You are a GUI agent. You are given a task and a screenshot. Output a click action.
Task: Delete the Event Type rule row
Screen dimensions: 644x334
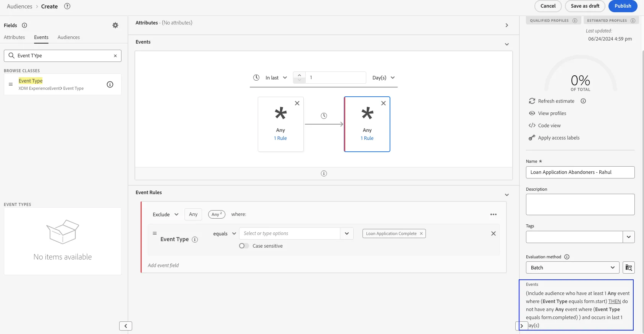pyautogui.click(x=494, y=233)
